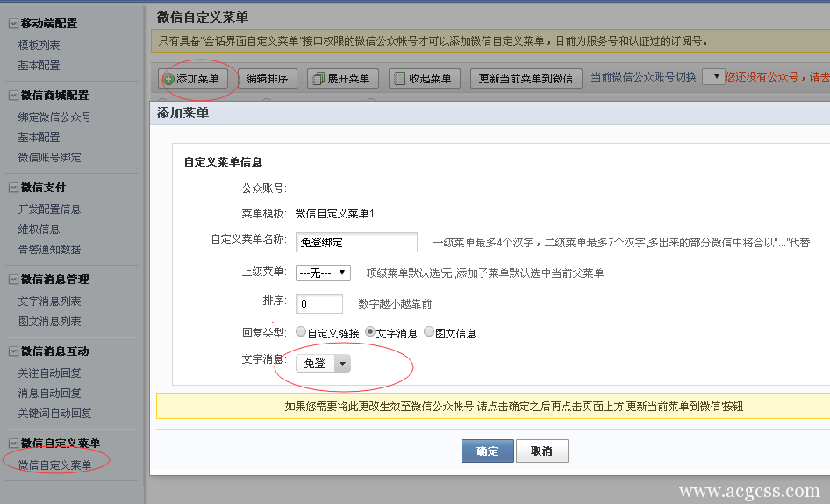The image size is (830, 504).
Task: Select the 文字消息 reply type
Action: 370,331
